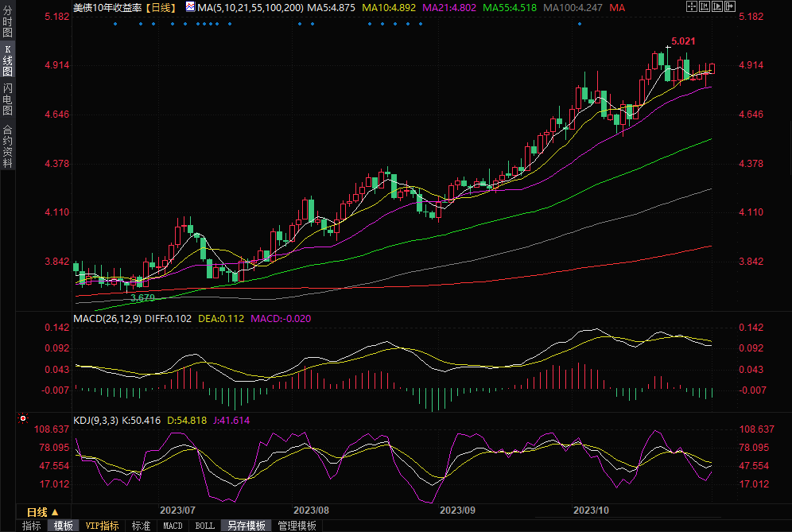Image resolution: width=792 pixels, height=532 pixels.
Task: Click the red dot icon beside KDJ
Action: coord(23,418)
